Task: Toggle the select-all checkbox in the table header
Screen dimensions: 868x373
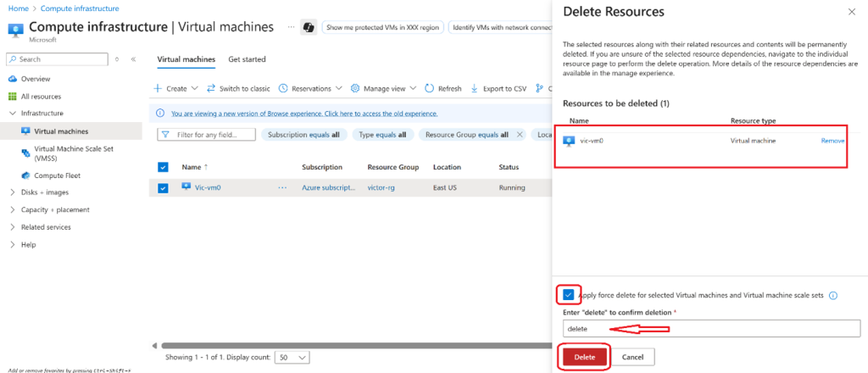Action: tap(163, 167)
